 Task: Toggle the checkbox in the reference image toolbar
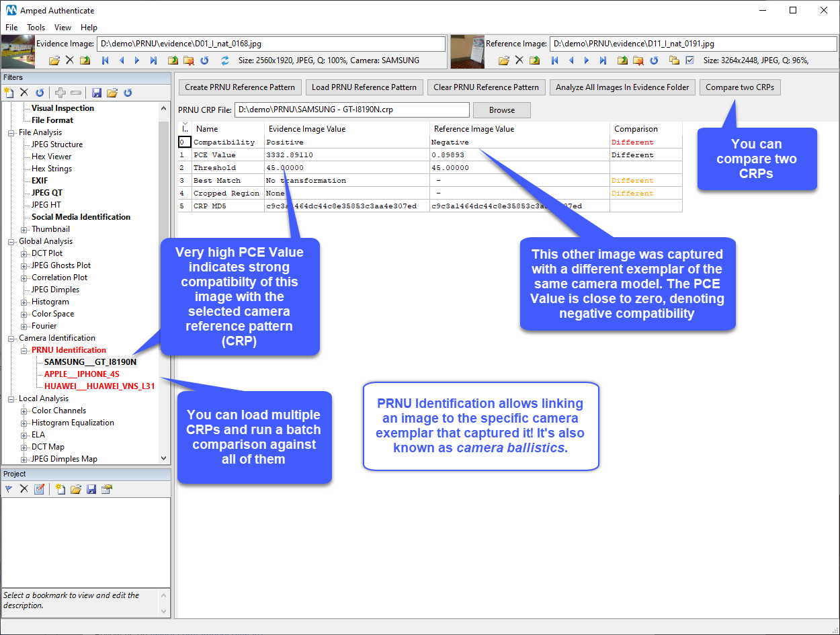coord(689,60)
